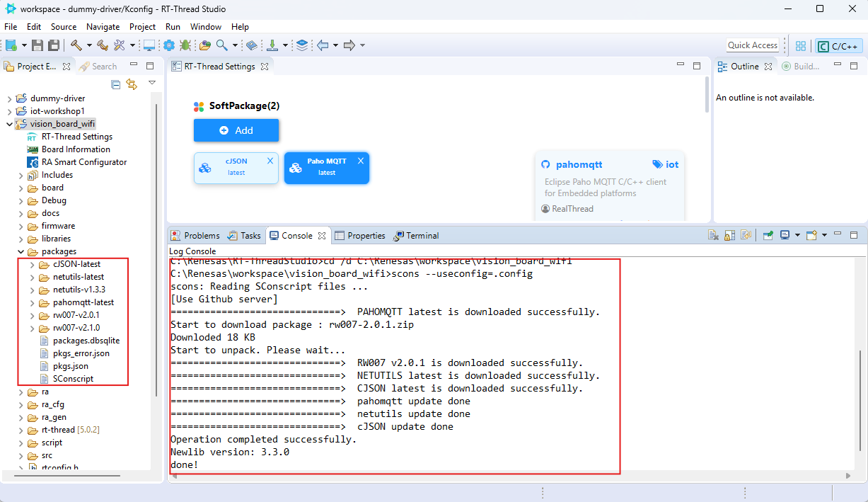Click the Build hammer icon in toolbar
The height and width of the screenshot is (502, 868).
pos(76,45)
